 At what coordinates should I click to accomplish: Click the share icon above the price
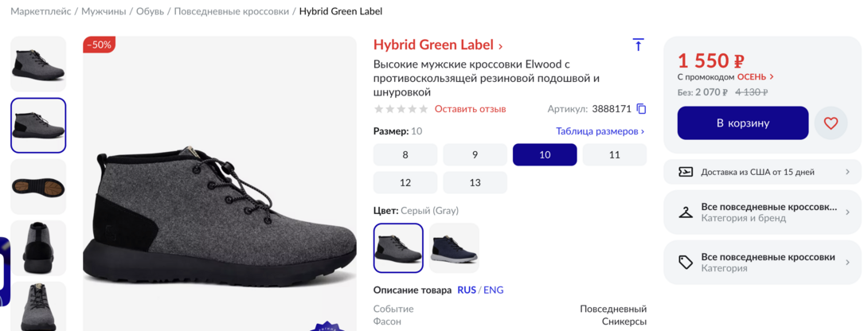(x=638, y=45)
